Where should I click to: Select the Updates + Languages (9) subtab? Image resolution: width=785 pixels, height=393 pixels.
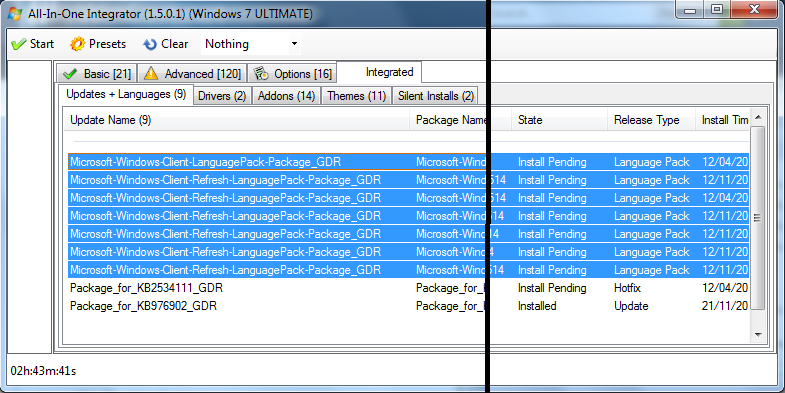[x=126, y=94]
